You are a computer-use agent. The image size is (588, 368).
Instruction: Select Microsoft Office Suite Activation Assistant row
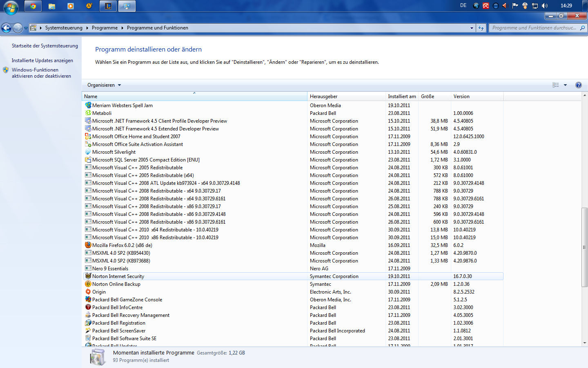(x=293, y=144)
